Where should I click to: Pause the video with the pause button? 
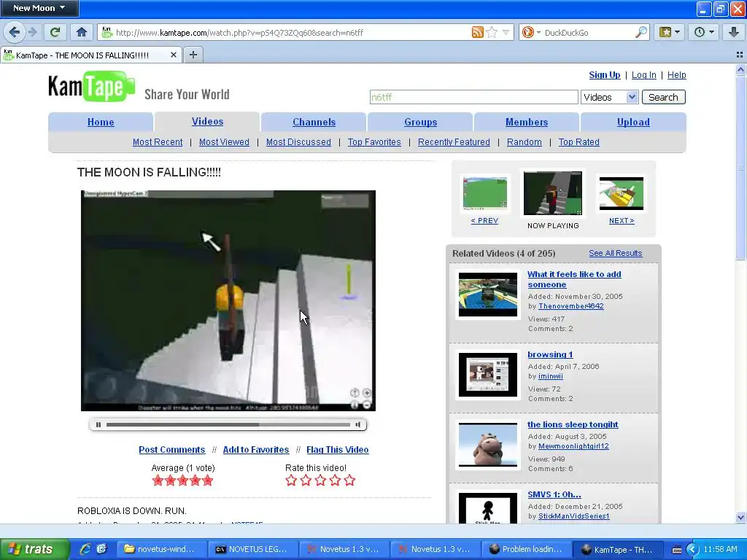(x=98, y=424)
